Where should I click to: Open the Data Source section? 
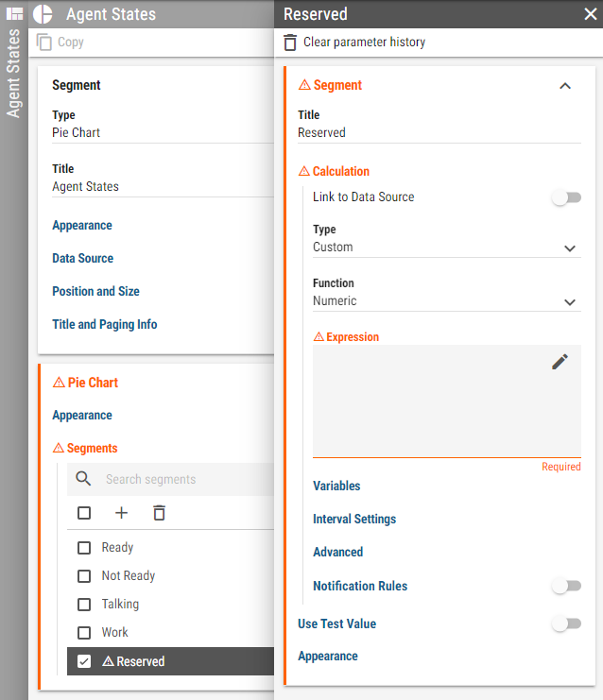[83, 259]
